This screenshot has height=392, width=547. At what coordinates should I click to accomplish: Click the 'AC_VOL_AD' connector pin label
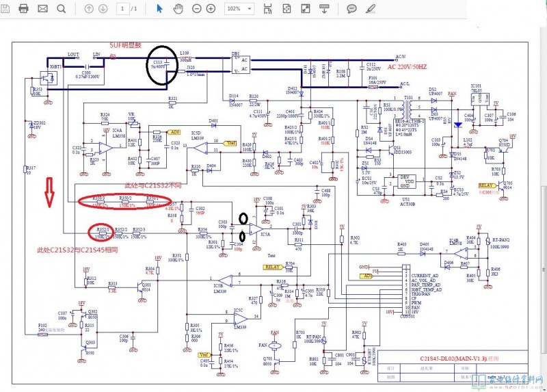[423, 280]
